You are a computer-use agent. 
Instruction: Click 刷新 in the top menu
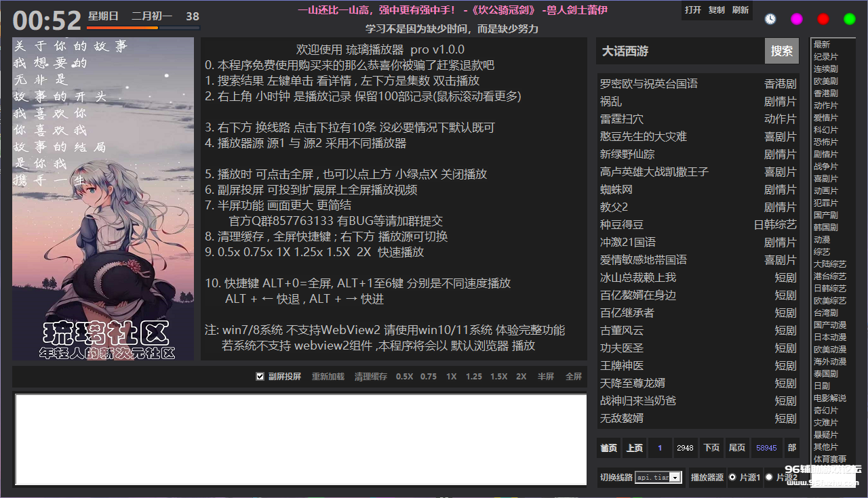pyautogui.click(x=741, y=10)
